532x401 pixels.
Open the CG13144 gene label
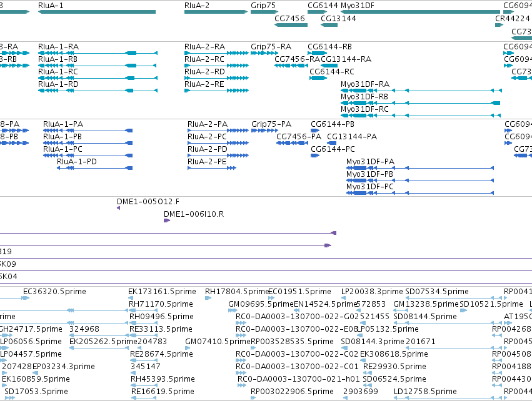(x=338, y=18)
